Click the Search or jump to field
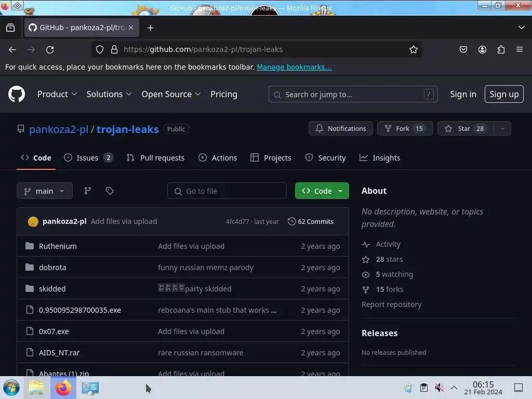This screenshot has width=532, height=399. coord(353,94)
